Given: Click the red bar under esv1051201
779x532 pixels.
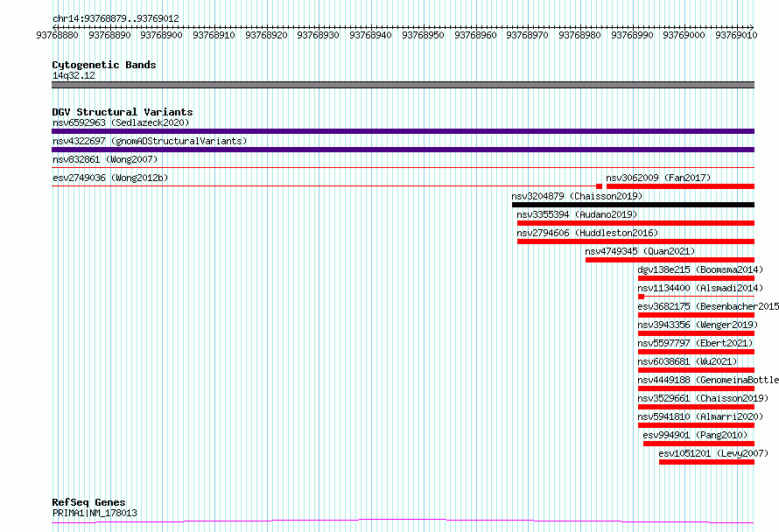Looking at the screenshot, I should click(706, 462).
